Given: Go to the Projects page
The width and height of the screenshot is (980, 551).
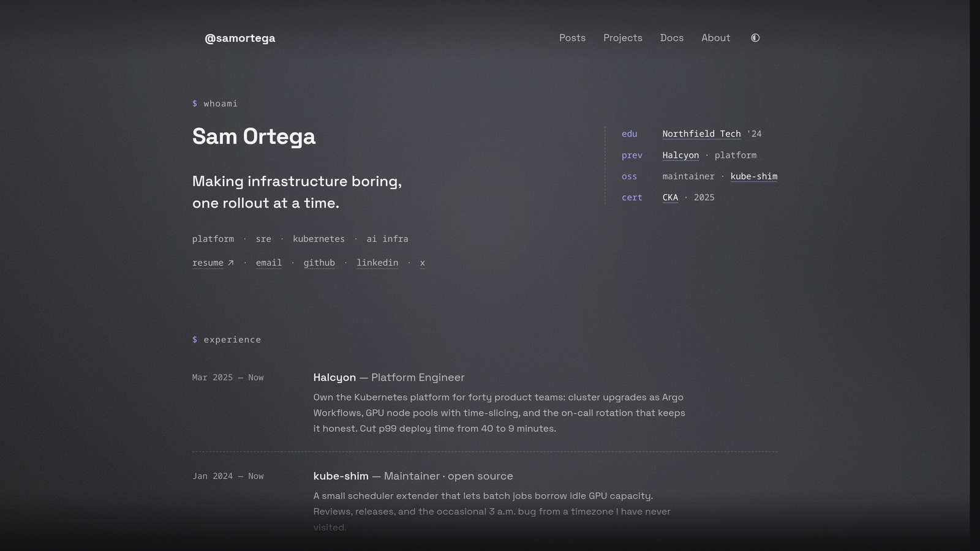Looking at the screenshot, I should tap(622, 38).
